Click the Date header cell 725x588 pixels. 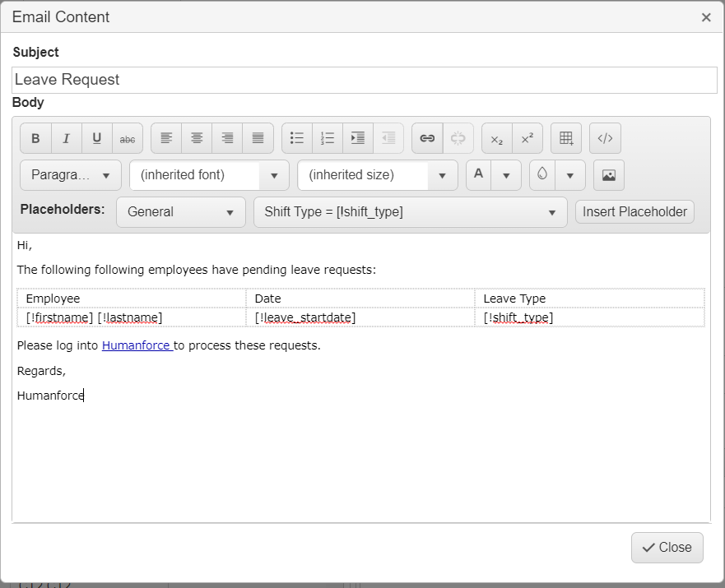360,299
